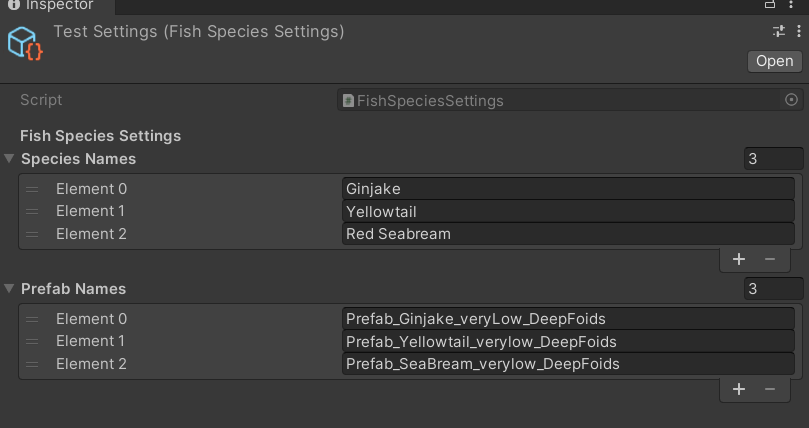Click the Yellowtail species name field
809x428 pixels.
click(567, 211)
